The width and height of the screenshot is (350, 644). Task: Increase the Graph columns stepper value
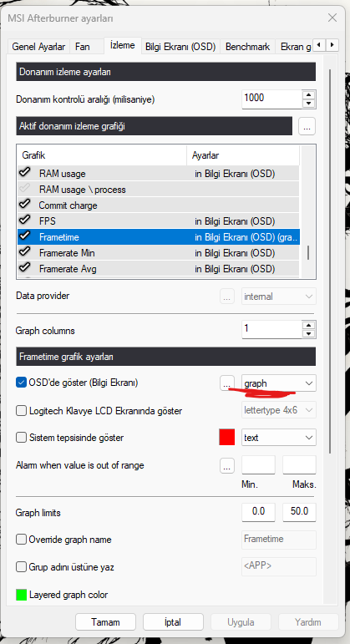click(309, 325)
